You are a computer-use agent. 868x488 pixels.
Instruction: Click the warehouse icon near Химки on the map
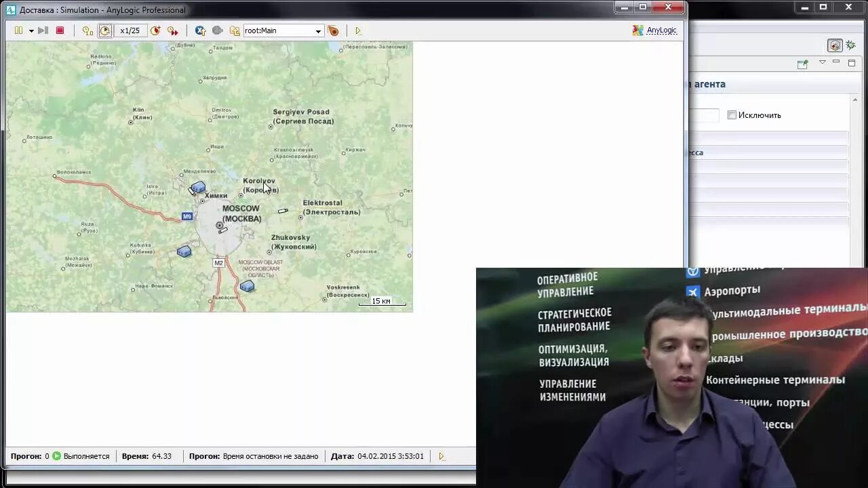pyautogui.click(x=198, y=188)
